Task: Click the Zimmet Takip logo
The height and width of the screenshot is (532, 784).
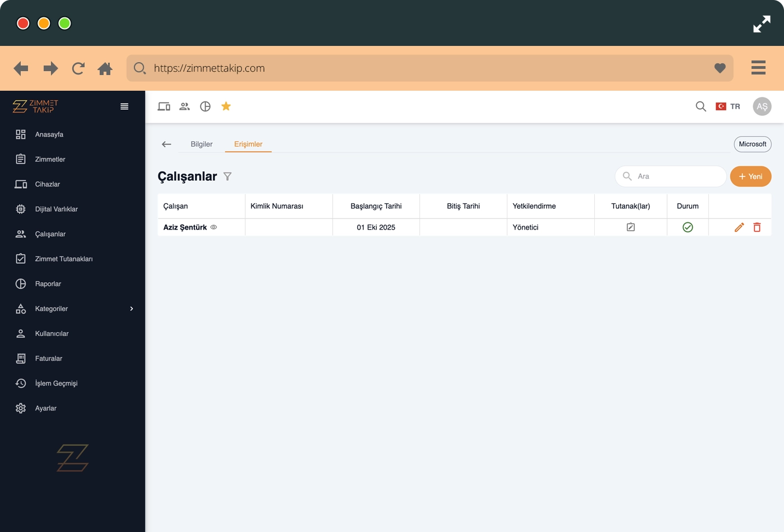Action: pos(35,106)
